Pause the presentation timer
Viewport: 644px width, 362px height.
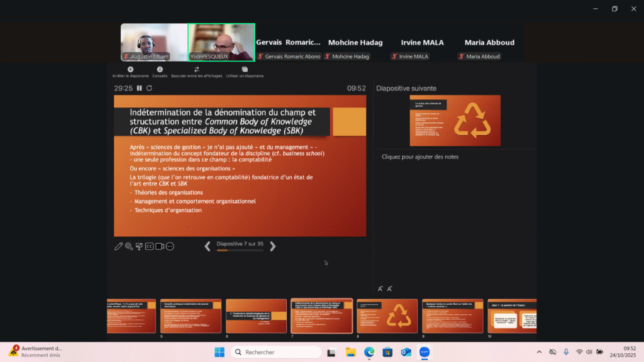[140, 89]
